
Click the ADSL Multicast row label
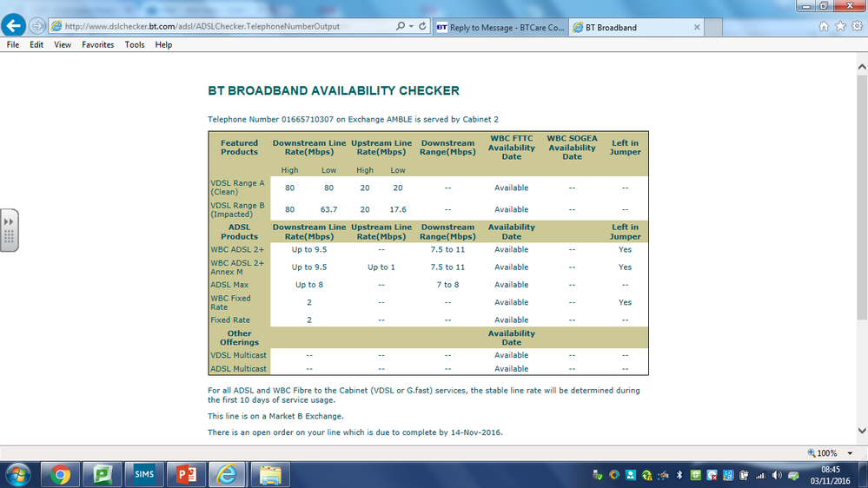tap(238, 368)
